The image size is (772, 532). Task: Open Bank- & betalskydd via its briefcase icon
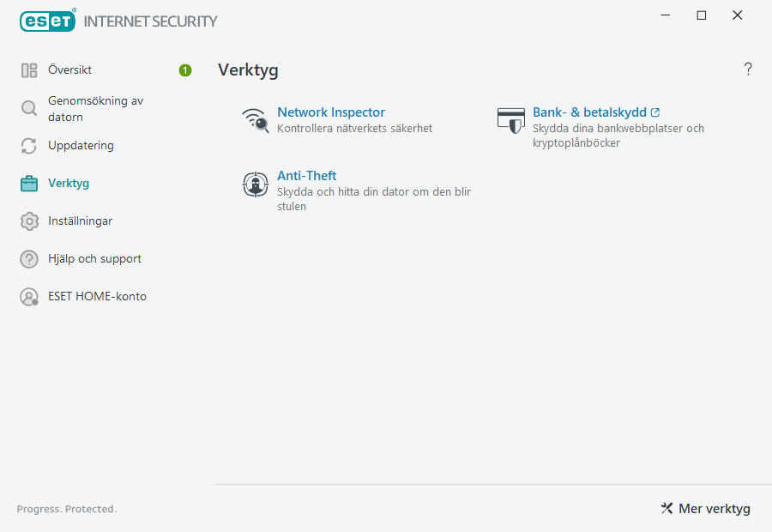click(511, 118)
